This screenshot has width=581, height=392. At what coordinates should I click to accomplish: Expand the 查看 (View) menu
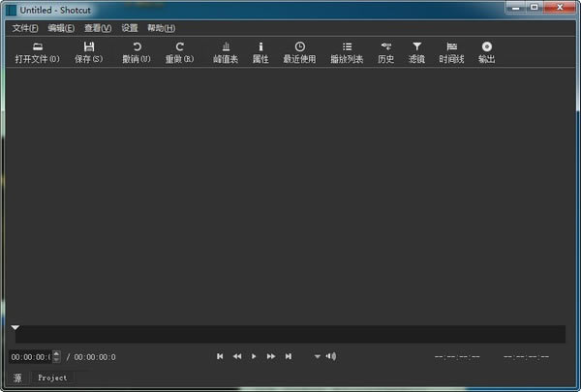[x=97, y=28]
